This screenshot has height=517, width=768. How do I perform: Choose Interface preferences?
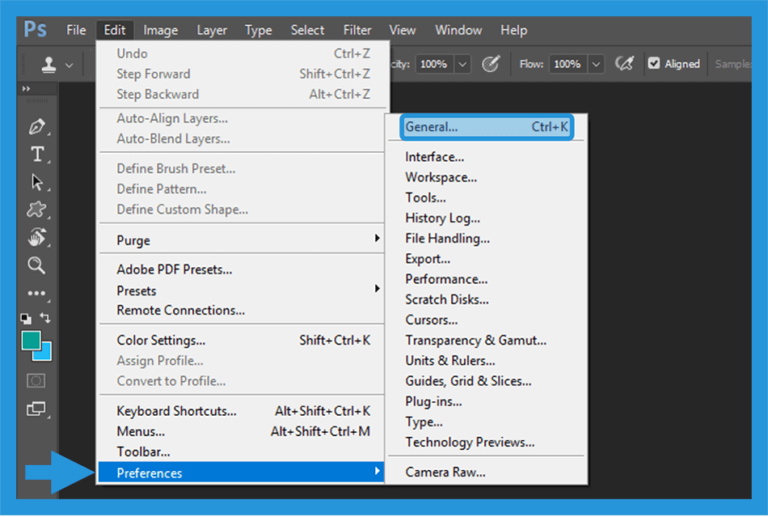[486, 157]
